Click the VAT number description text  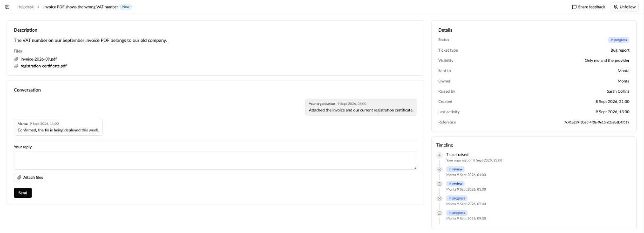click(x=90, y=41)
